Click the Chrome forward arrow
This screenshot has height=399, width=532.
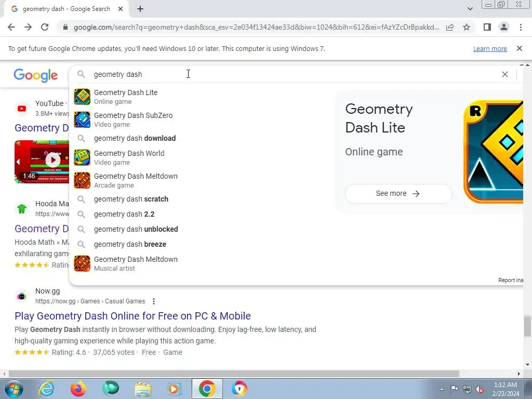[x=28, y=27]
